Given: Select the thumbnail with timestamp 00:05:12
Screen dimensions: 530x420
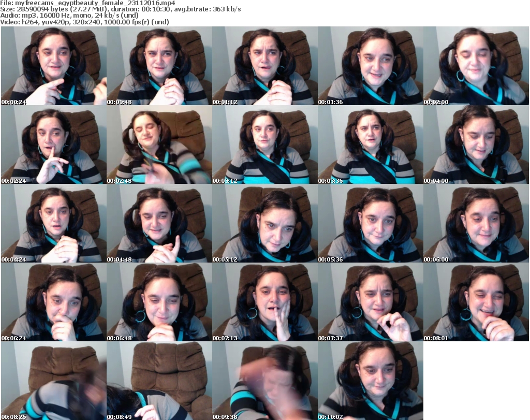Looking at the screenshot, I should [265, 223].
